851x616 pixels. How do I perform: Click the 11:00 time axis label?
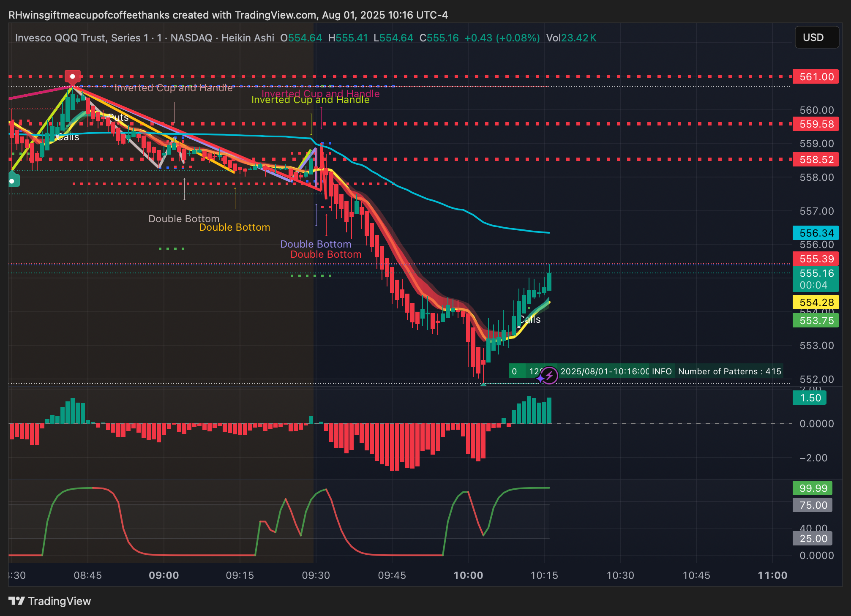click(772, 575)
